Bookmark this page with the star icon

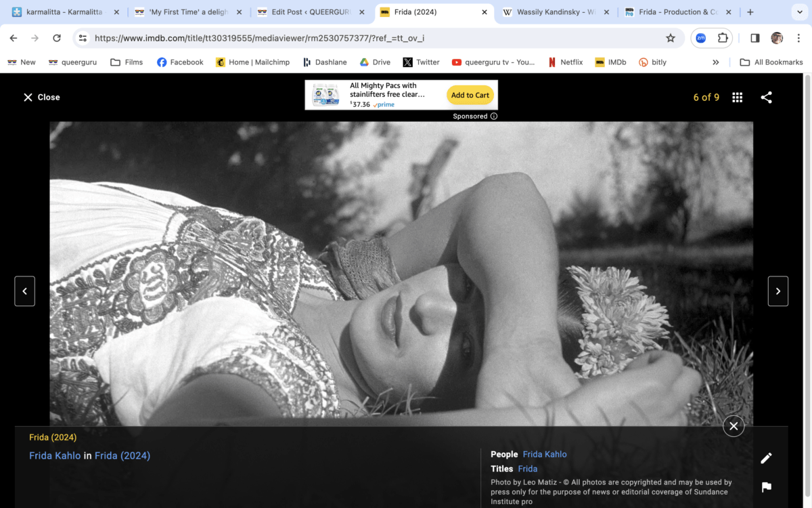pos(671,38)
